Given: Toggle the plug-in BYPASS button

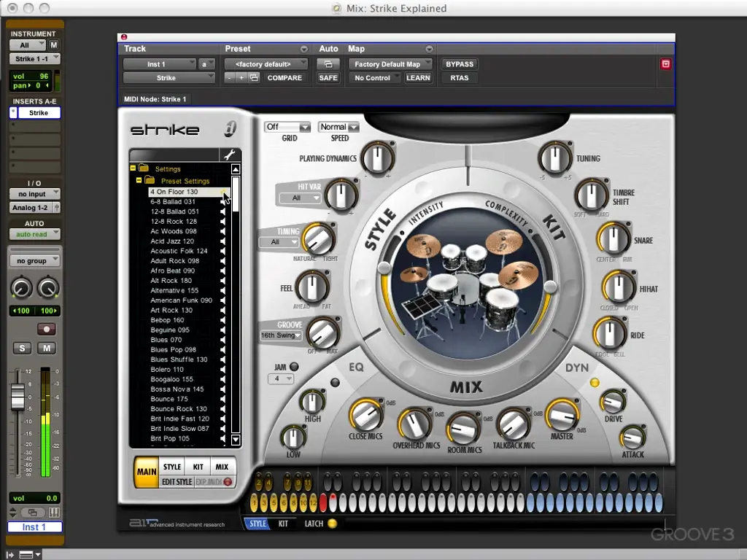Looking at the screenshot, I should coord(460,64).
